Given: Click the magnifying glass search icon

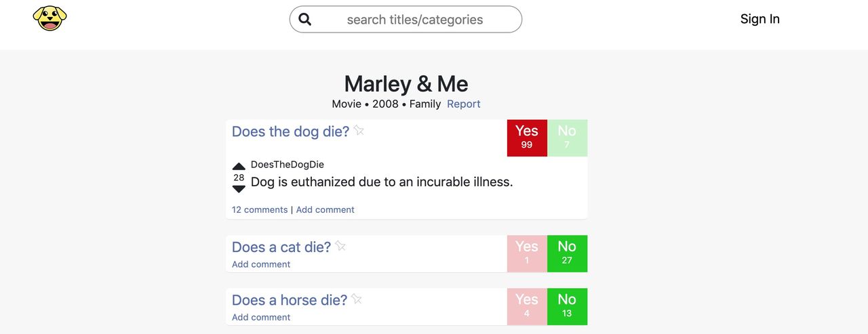Looking at the screenshot, I should click(x=305, y=20).
